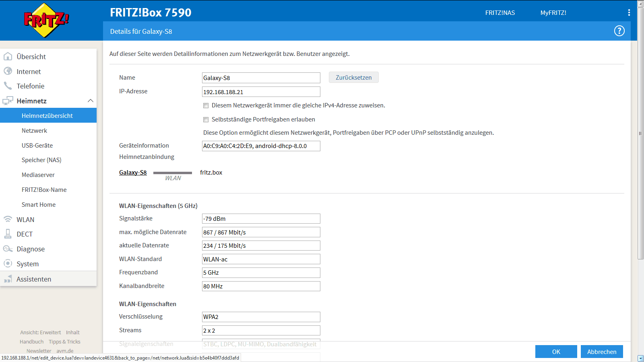Click the aktuelle Datenrate field
The width and height of the screenshot is (644, 362).
click(x=261, y=245)
